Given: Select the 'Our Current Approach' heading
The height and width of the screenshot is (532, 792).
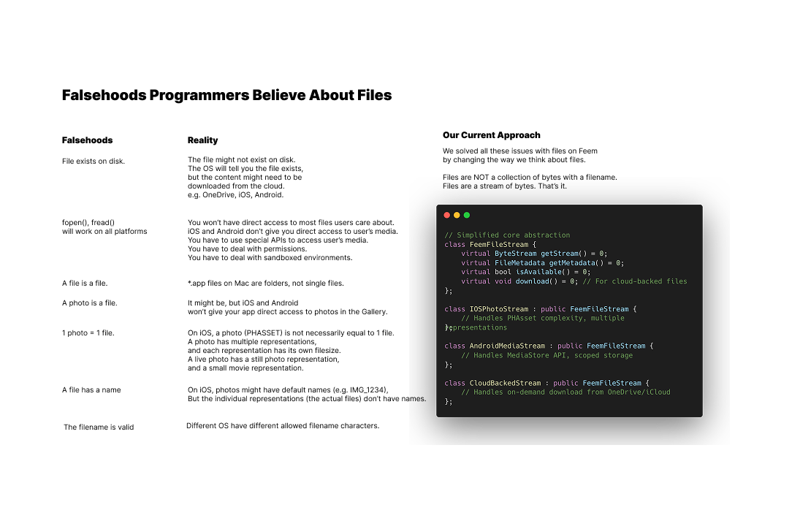Looking at the screenshot, I should pos(492,135).
